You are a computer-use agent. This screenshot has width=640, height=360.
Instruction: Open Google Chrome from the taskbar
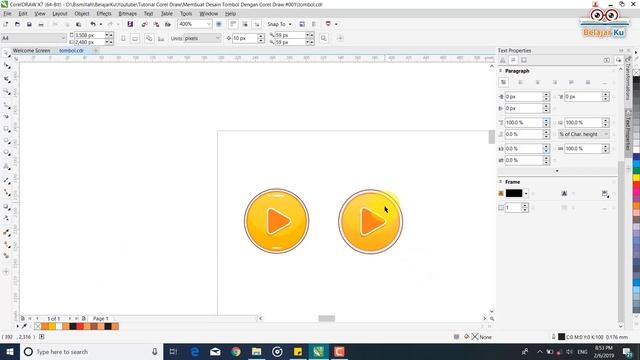(236, 351)
